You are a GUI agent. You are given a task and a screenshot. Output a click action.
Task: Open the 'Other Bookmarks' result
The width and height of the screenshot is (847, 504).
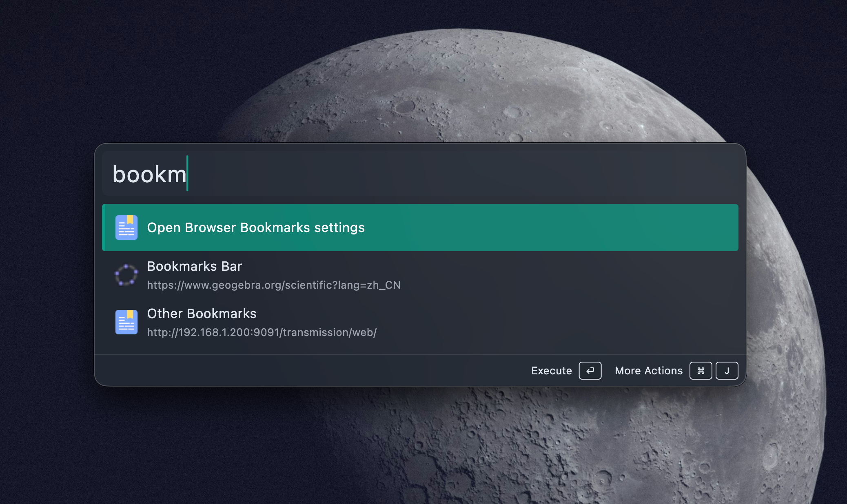pos(420,322)
